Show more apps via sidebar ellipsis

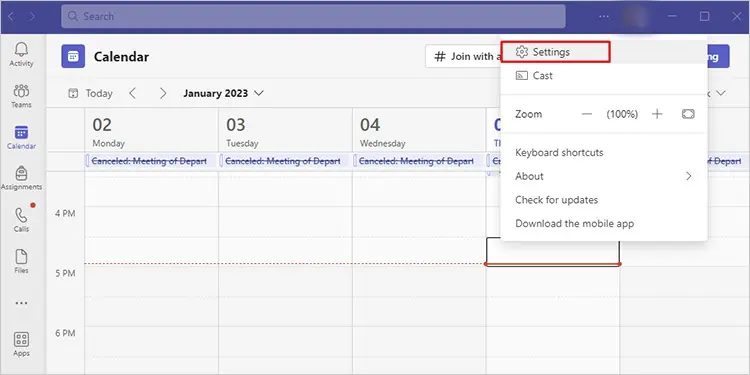[22, 303]
